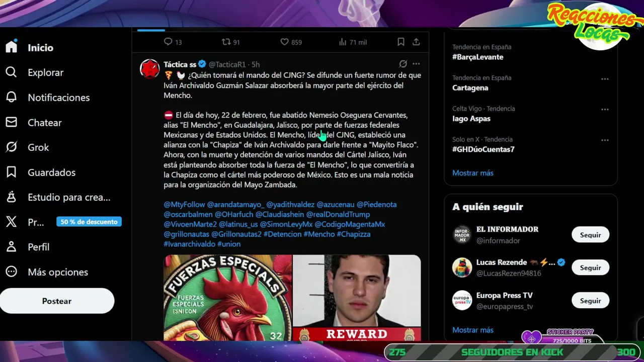The height and width of the screenshot is (362, 644).
Task: Click the @MtyFollow mention
Action: pyautogui.click(x=184, y=205)
